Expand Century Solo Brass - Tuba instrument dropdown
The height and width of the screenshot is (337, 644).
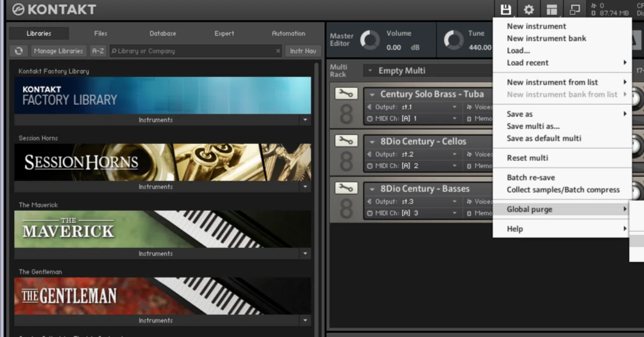point(372,95)
